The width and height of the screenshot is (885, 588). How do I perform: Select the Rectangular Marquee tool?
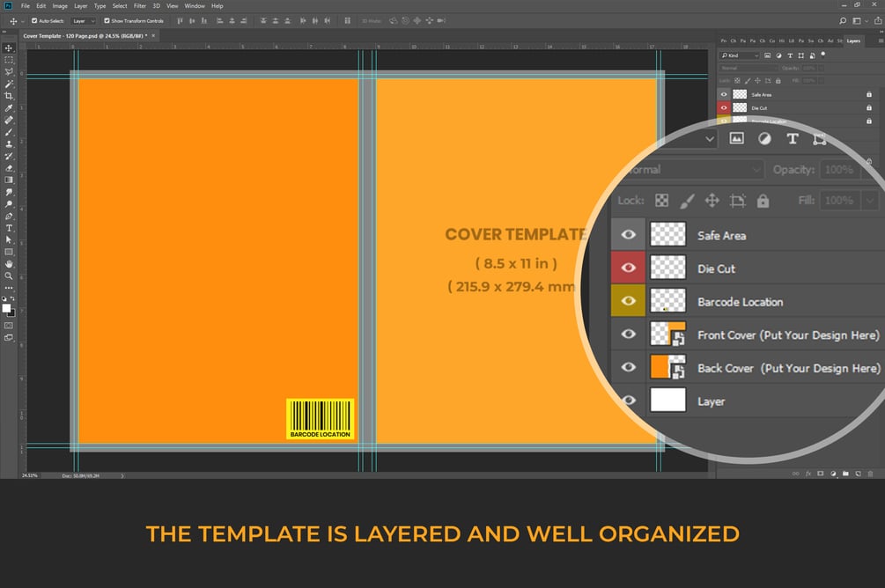pos(9,60)
